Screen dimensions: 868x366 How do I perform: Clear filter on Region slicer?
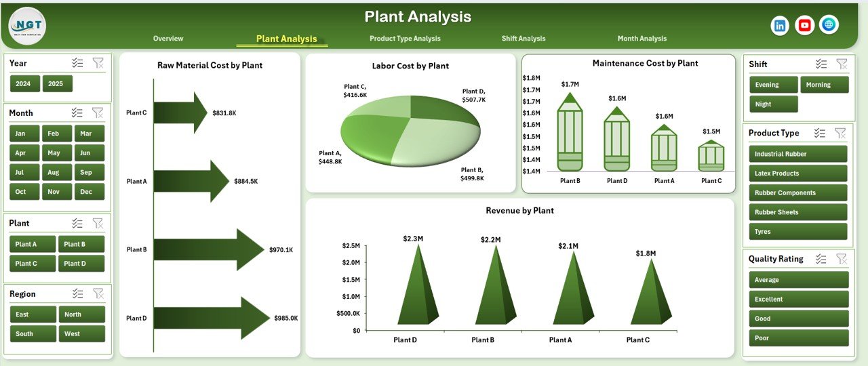pyautogui.click(x=98, y=293)
